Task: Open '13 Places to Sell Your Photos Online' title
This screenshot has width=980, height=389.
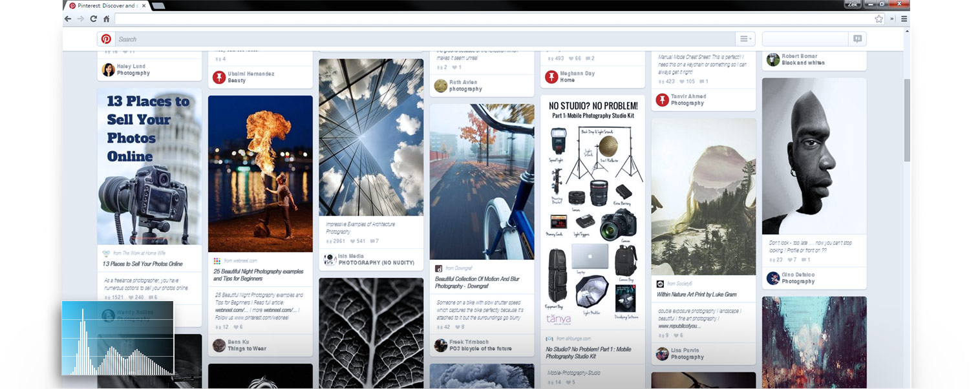Action: tap(143, 264)
